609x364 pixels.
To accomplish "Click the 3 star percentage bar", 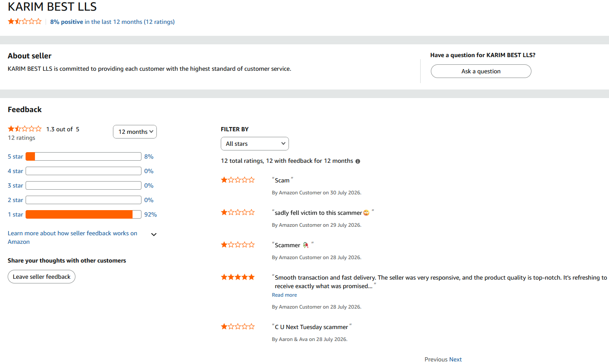I will [84, 185].
